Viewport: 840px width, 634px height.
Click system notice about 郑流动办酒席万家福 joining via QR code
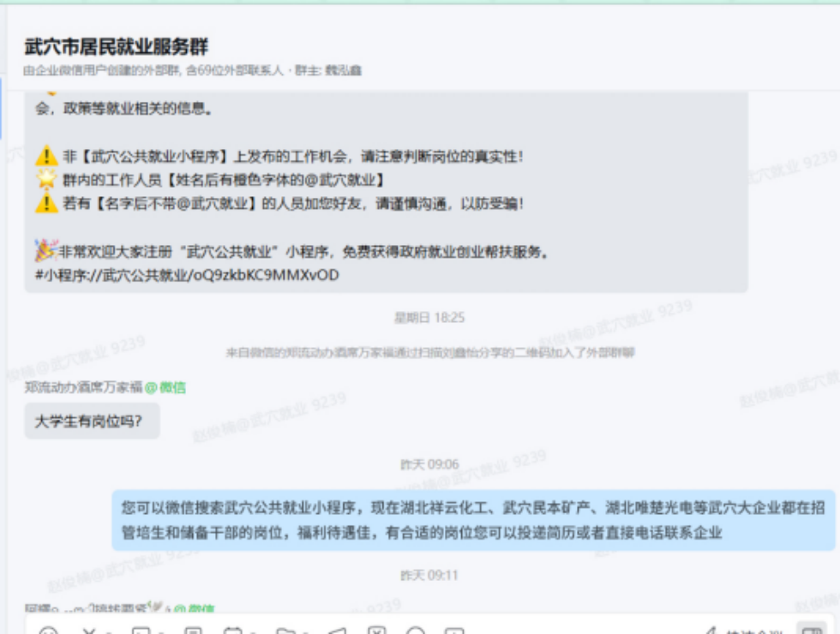(430, 352)
